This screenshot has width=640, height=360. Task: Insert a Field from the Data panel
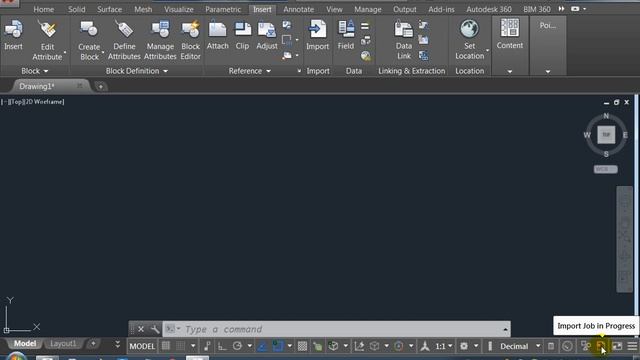pyautogui.click(x=346, y=36)
